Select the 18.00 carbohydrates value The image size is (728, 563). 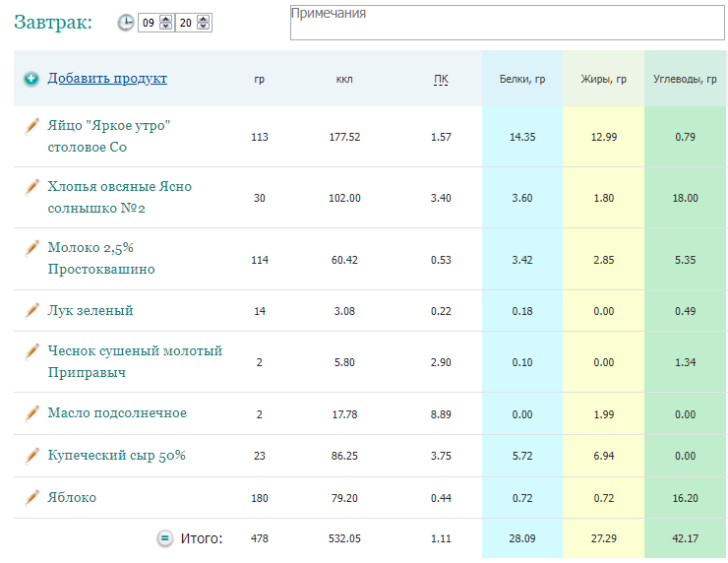(x=685, y=198)
